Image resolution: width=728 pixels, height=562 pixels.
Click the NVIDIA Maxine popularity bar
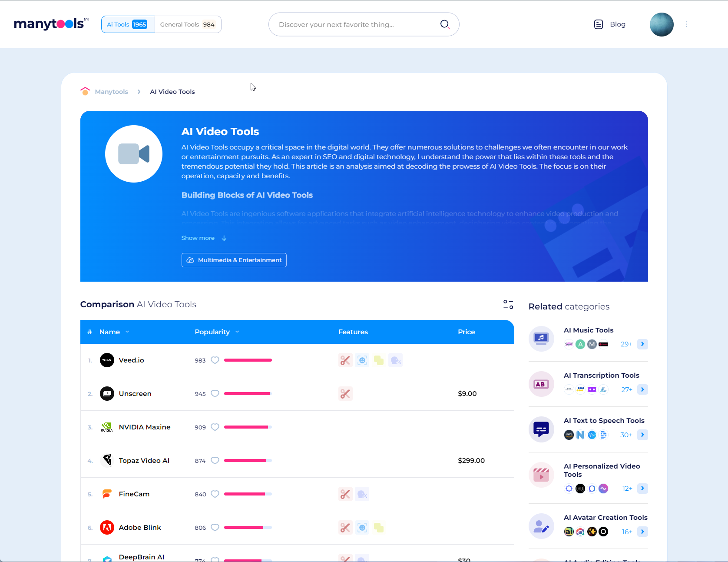(x=248, y=427)
